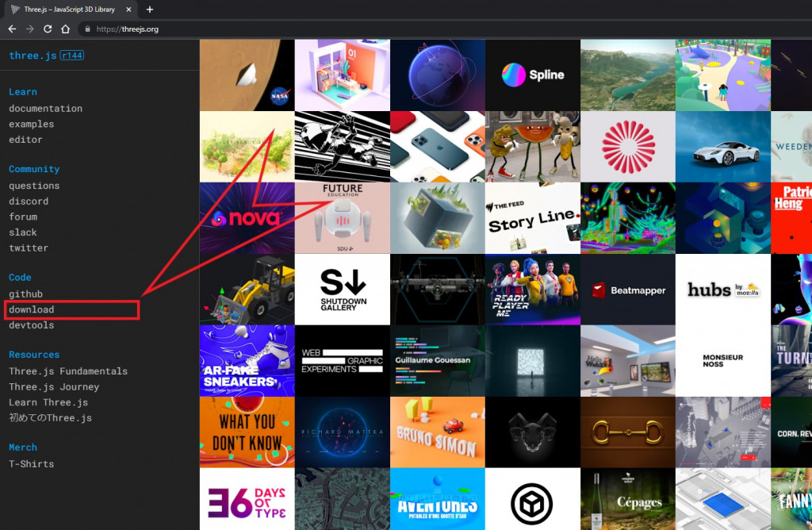Open the T-Shirts merch link
Image resolution: width=812 pixels, height=530 pixels.
pyautogui.click(x=32, y=463)
